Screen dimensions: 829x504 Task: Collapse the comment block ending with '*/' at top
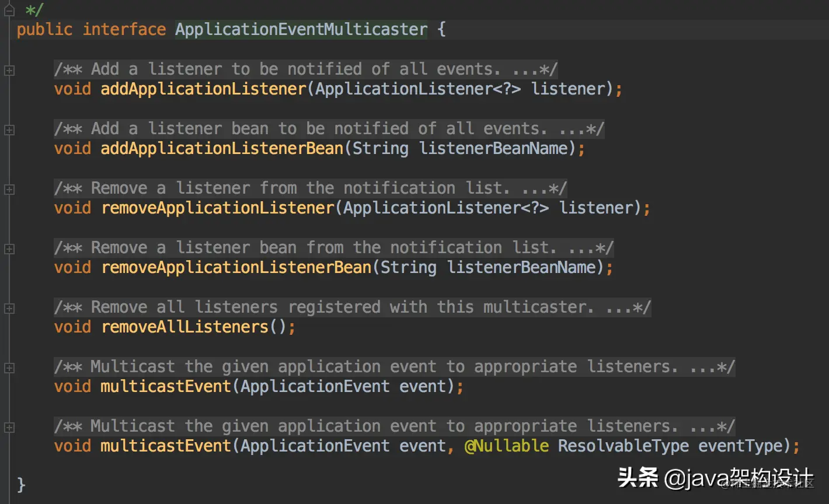tap(9, 10)
